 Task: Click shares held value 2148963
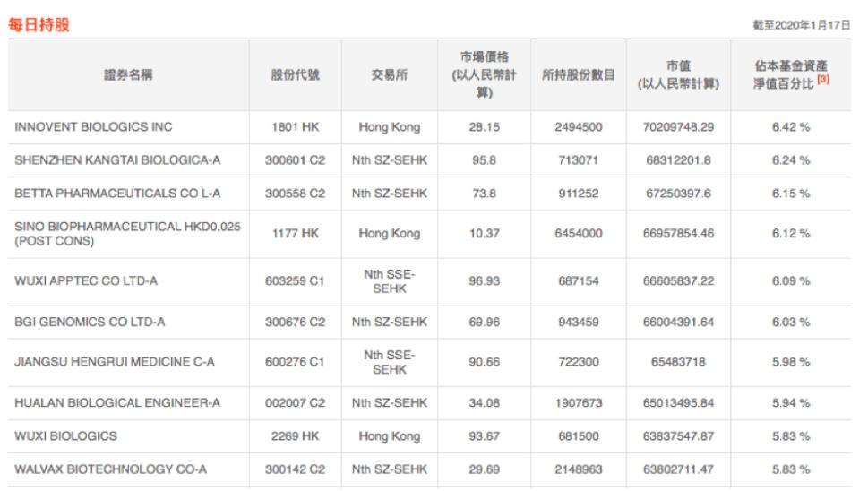(x=579, y=469)
